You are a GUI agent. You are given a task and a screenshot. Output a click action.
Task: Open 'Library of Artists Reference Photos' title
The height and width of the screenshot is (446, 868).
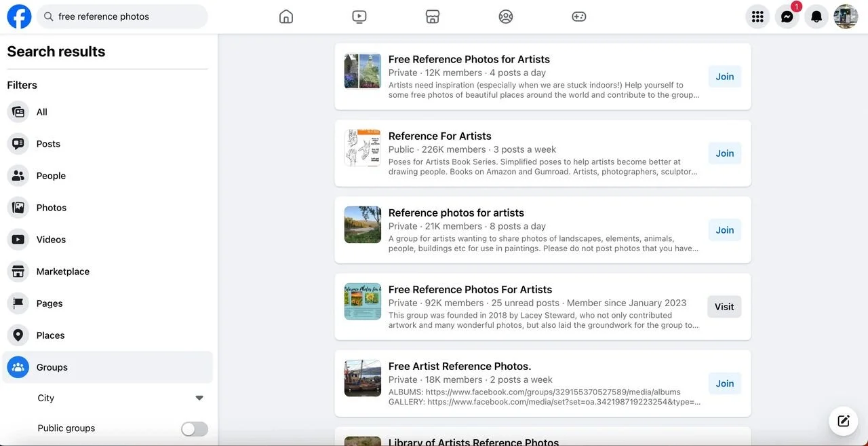point(474,442)
